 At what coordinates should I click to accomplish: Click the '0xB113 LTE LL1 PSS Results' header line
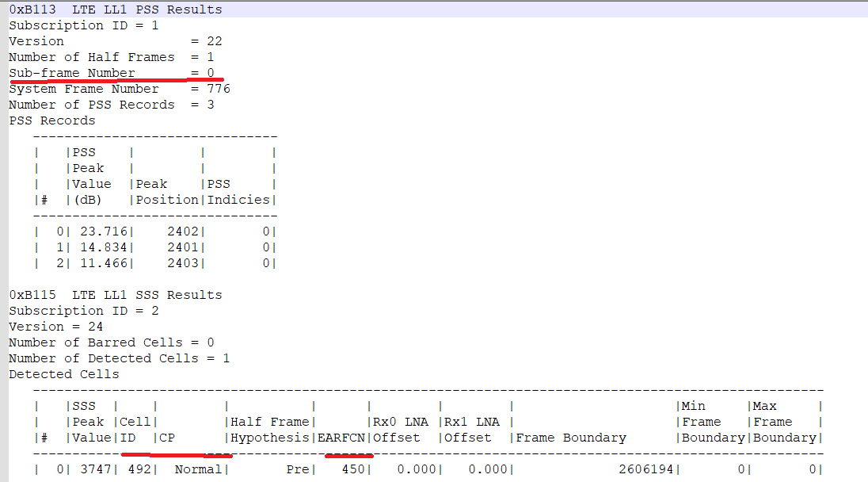[116, 10]
